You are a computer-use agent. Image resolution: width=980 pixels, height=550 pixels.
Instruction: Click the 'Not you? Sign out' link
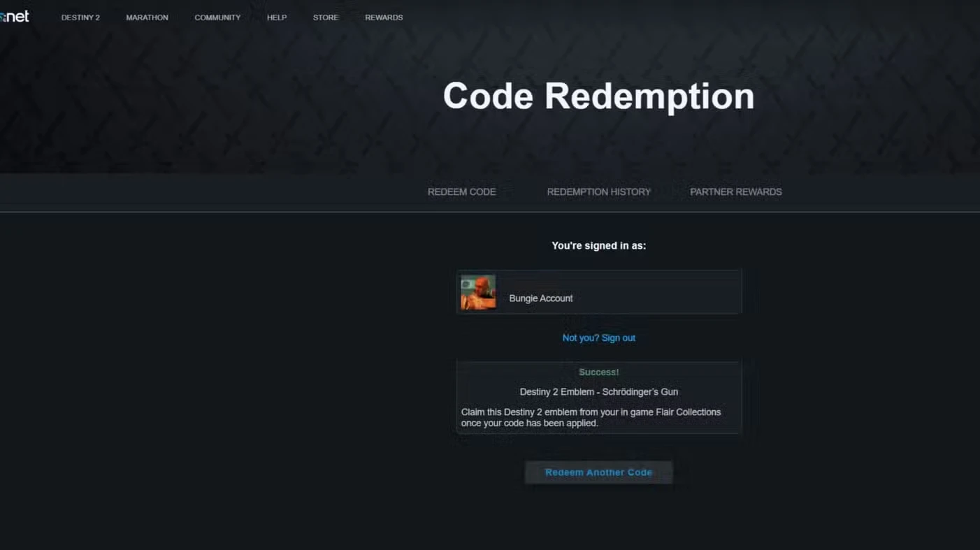pos(599,338)
